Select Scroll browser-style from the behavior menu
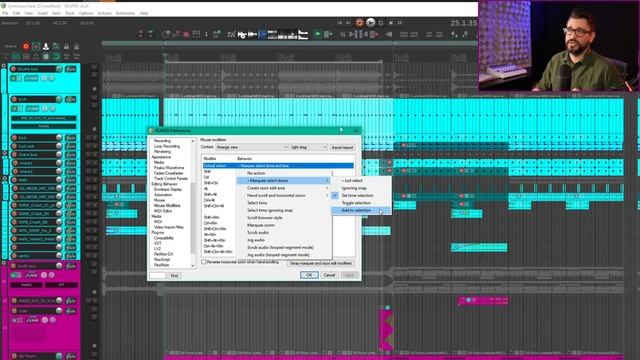The height and width of the screenshot is (360, 640). pos(284,218)
